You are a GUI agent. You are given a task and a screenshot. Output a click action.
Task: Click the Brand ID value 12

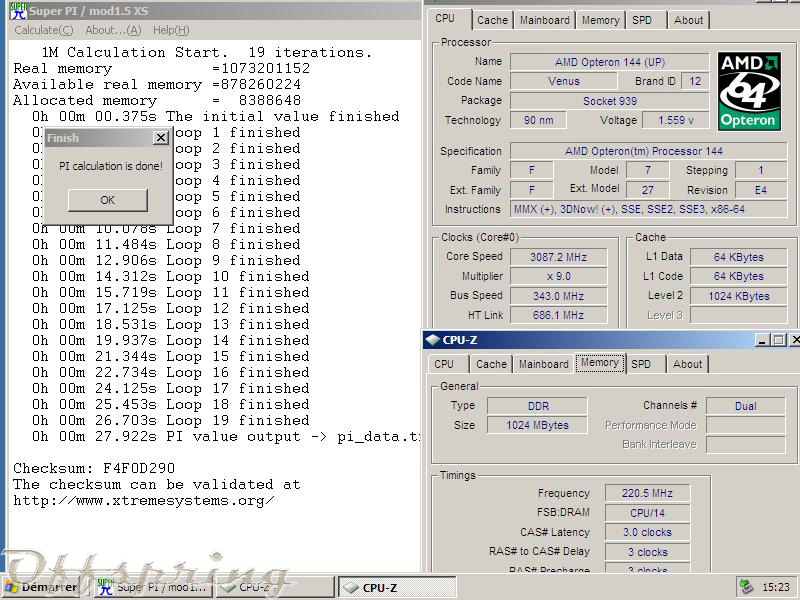[x=695, y=81]
